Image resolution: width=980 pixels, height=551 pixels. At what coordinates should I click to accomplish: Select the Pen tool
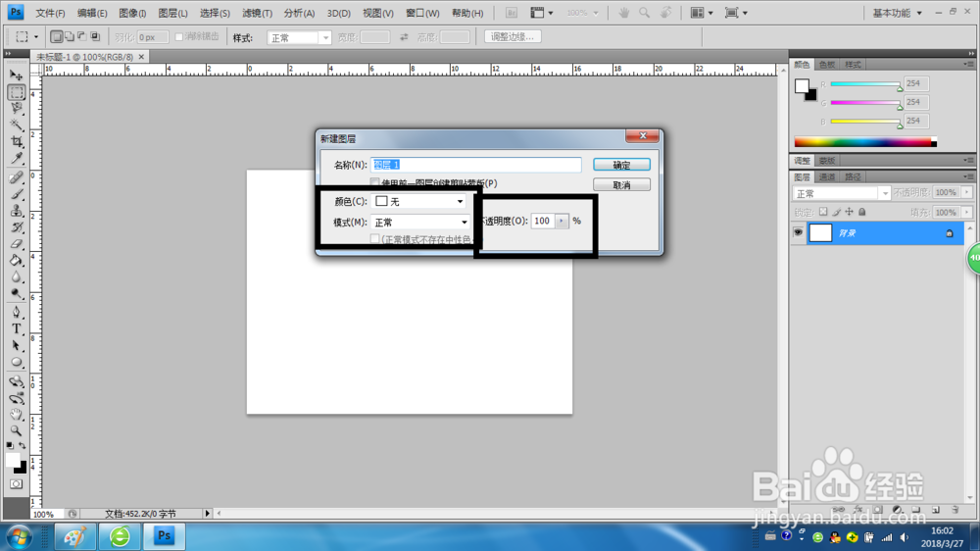pos(17,313)
